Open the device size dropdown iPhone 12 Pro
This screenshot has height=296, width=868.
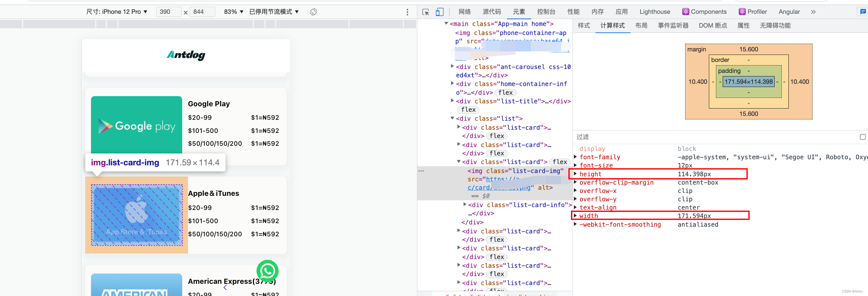(117, 12)
